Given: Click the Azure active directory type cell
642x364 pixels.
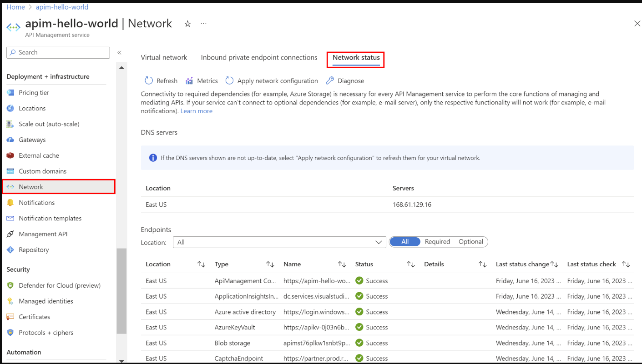Looking at the screenshot, I should pos(245,312).
